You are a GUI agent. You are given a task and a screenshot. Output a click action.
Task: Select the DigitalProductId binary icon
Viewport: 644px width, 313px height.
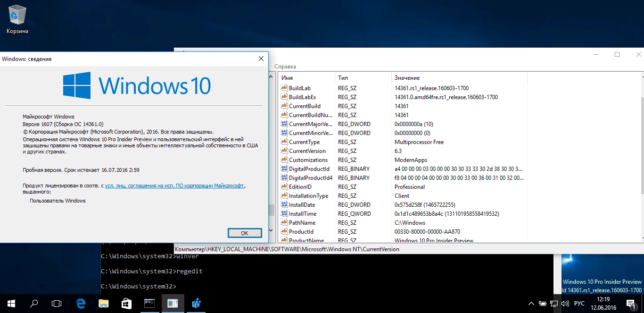tap(284, 169)
